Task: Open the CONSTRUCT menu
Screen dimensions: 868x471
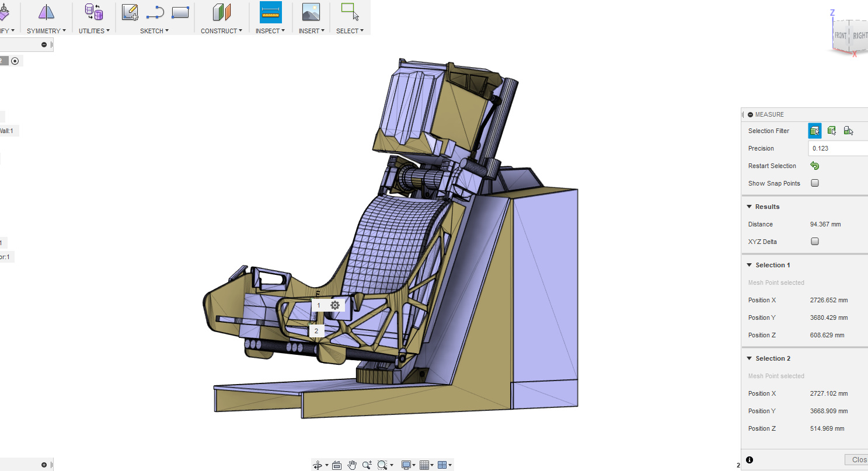Action: tap(221, 31)
